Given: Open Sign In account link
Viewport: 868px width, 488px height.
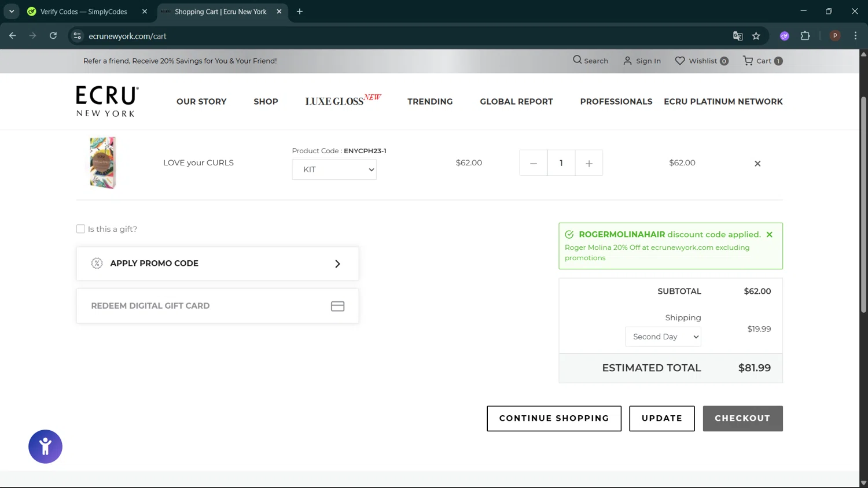Looking at the screenshot, I should coord(642,61).
